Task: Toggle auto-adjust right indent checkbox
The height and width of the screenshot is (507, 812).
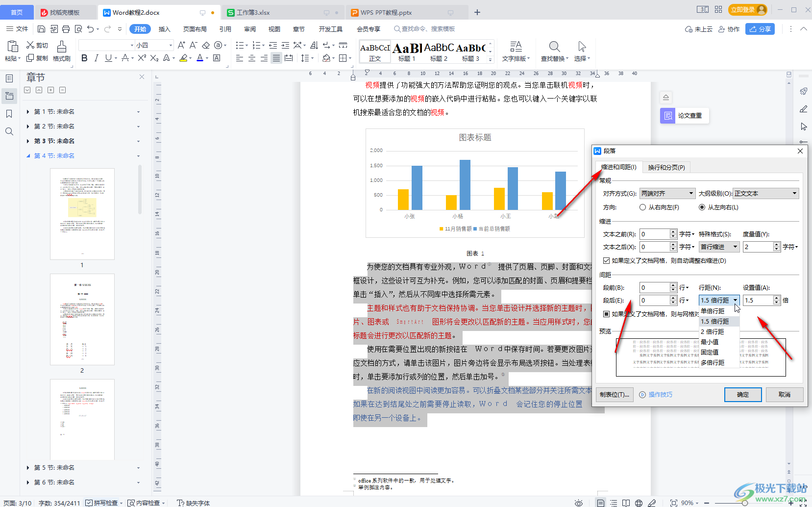Action: (606, 261)
